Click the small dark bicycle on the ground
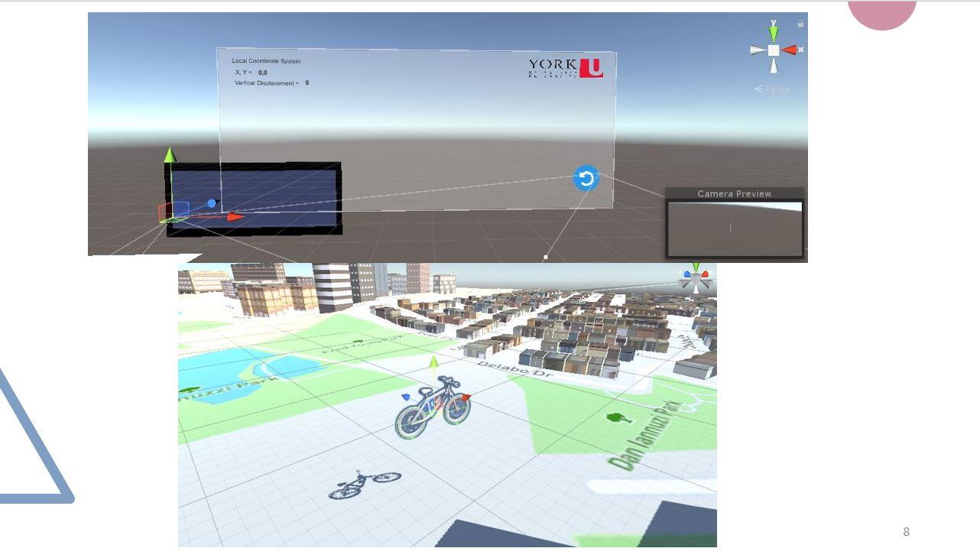The image size is (980, 558). (x=364, y=483)
